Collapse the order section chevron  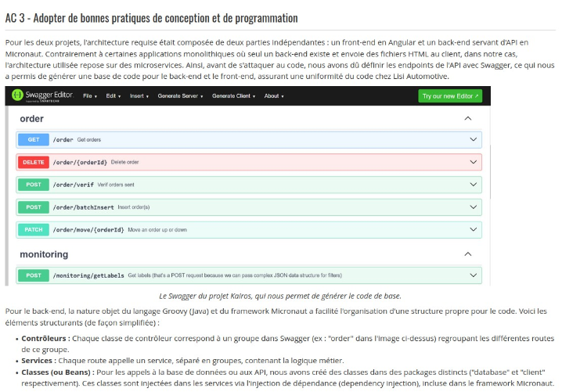(468, 118)
